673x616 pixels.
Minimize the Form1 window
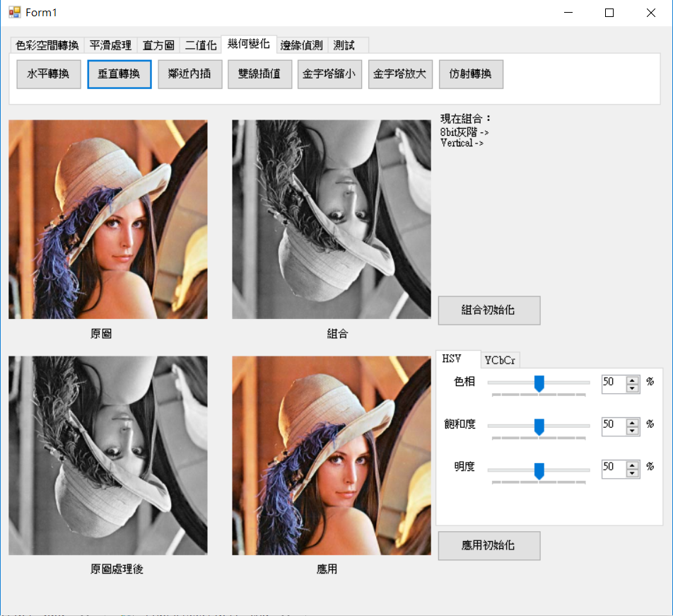click(x=568, y=13)
